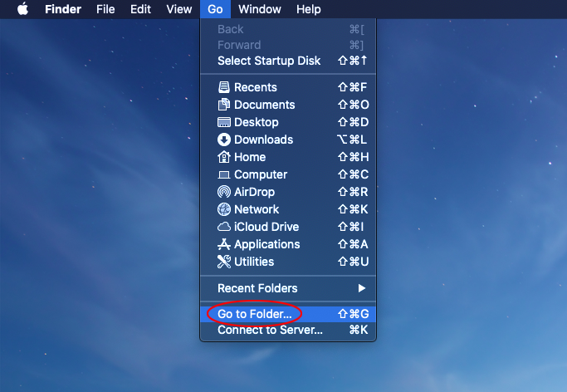567x392 pixels.
Task: Click the Network globe icon
Action: coord(224,209)
